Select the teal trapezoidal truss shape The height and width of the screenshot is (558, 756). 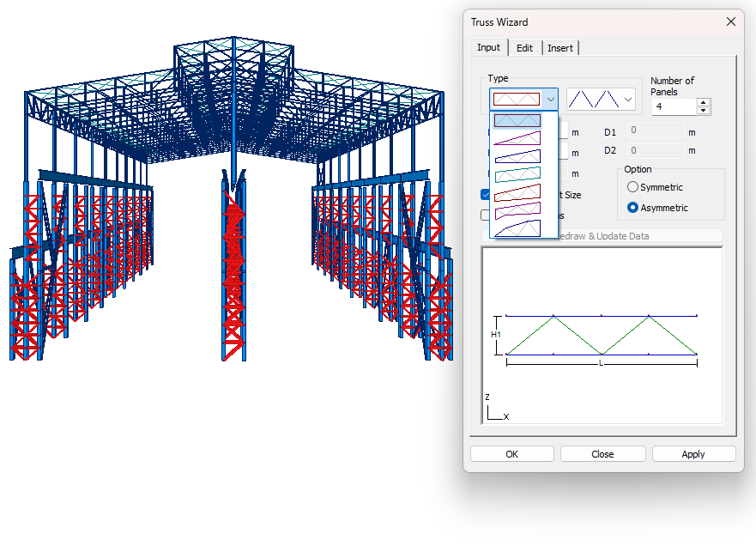pos(518,173)
